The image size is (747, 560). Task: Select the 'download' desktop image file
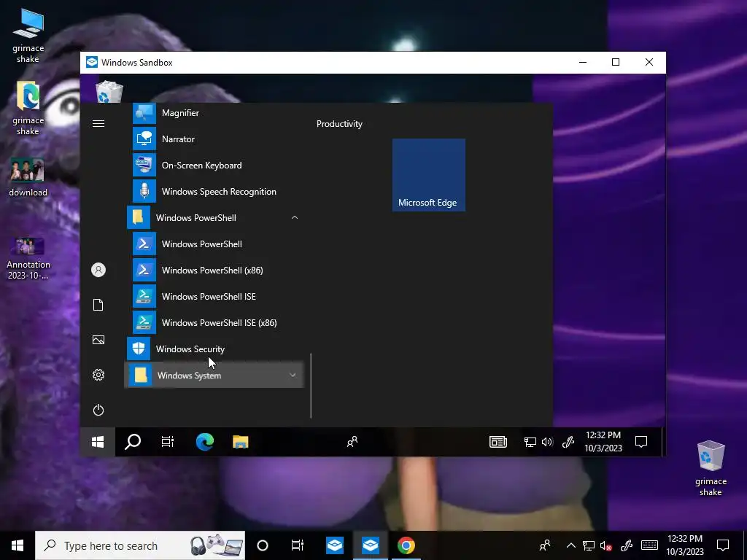pos(28,177)
